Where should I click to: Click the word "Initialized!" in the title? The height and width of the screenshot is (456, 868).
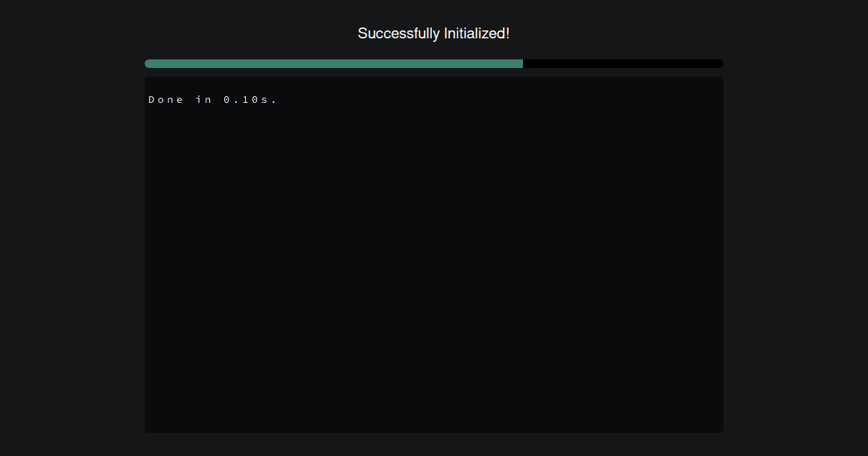click(477, 33)
